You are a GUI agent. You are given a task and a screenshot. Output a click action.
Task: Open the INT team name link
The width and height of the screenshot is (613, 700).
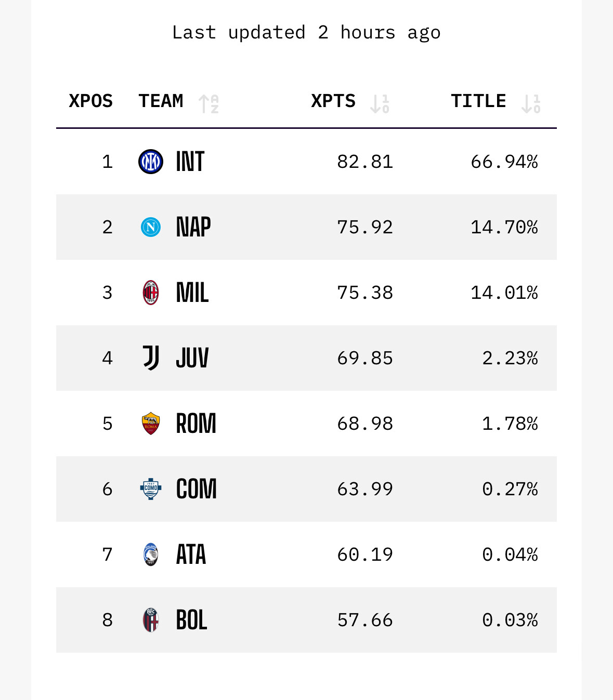190,162
